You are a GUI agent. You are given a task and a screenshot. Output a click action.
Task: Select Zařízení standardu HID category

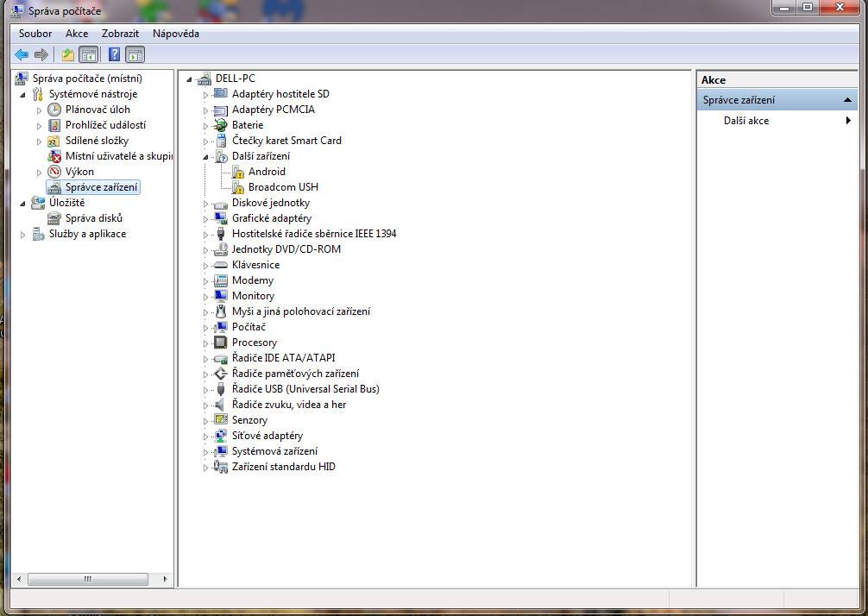click(283, 467)
